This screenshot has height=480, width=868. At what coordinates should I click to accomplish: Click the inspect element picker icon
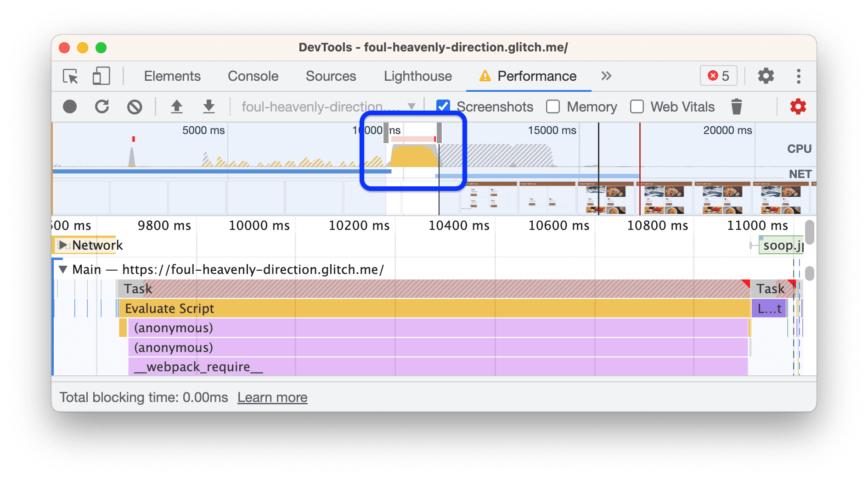tap(71, 76)
